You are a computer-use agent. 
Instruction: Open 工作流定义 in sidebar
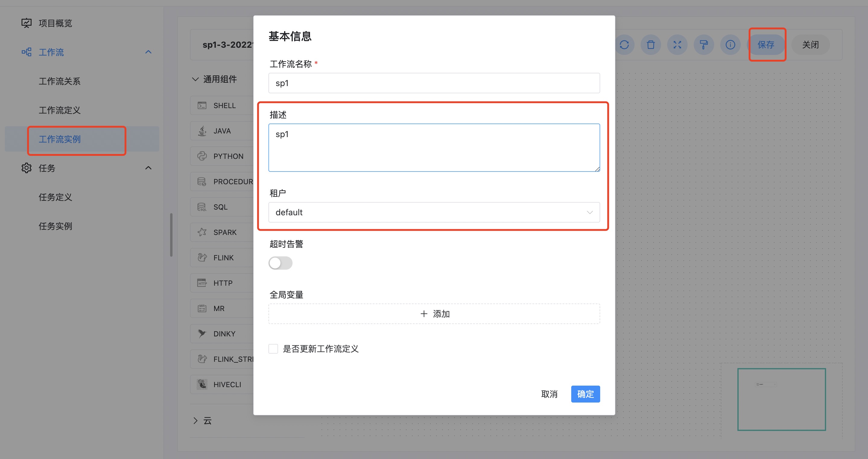(60, 110)
